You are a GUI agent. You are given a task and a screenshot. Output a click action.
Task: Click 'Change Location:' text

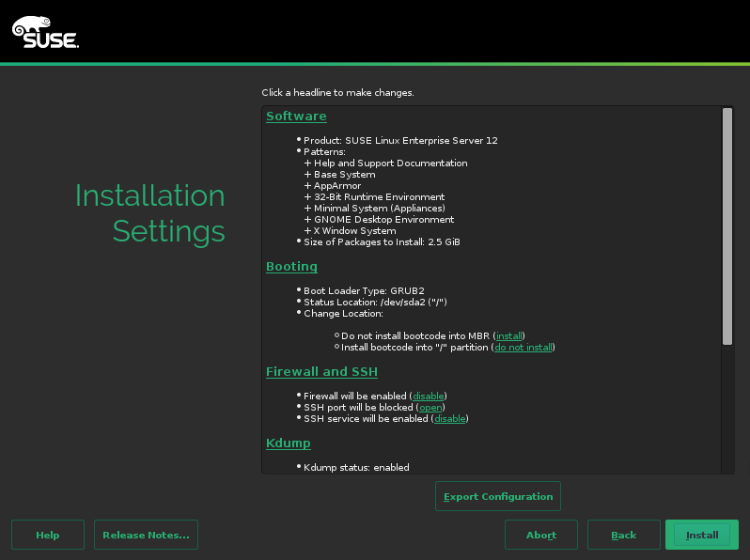[x=343, y=313]
